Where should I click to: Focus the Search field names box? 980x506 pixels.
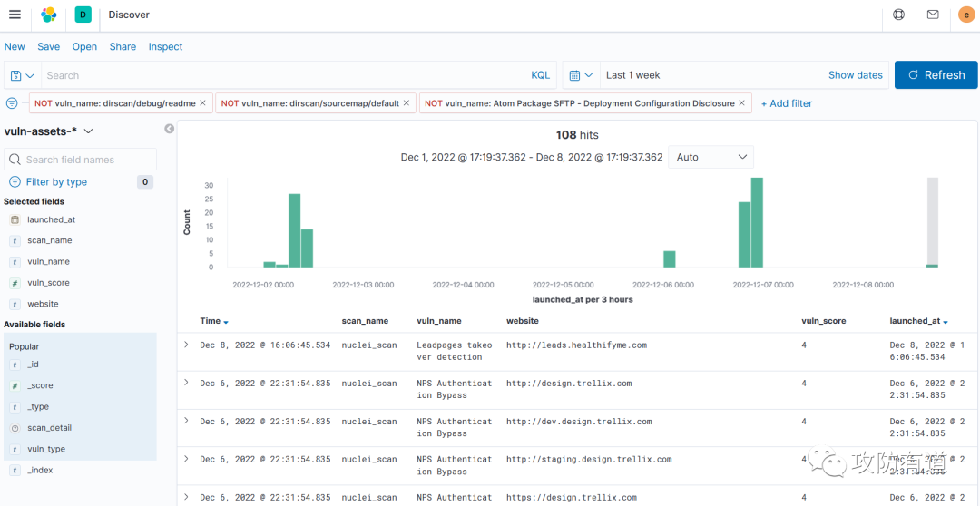coord(80,160)
